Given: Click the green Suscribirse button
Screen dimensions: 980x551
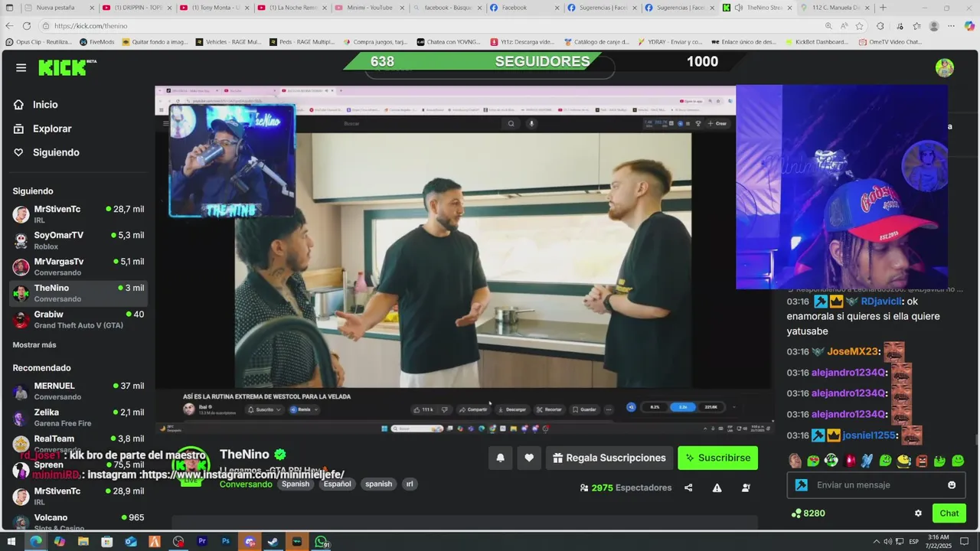Looking at the screenshot, I should [x=717, y=458].
